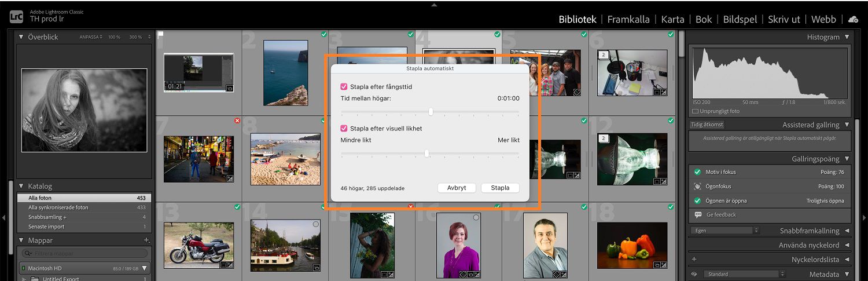Select the 01:21 video thumbnail
Screen dimensions: 868x281
[x=198, y=73]
